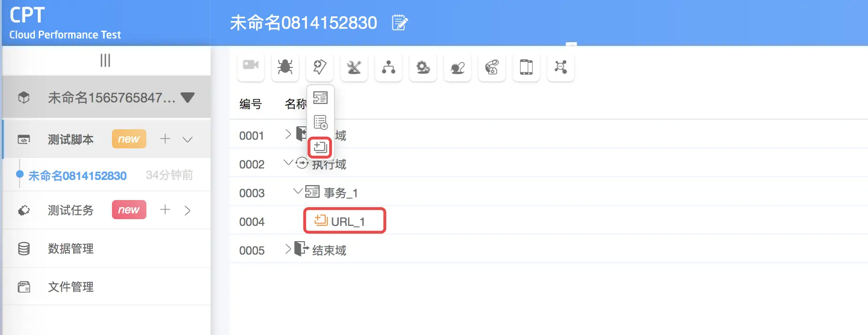The image size is (868, 335).
Task: Click the red-highlighted add URL icon
Action: pos(320,147)
